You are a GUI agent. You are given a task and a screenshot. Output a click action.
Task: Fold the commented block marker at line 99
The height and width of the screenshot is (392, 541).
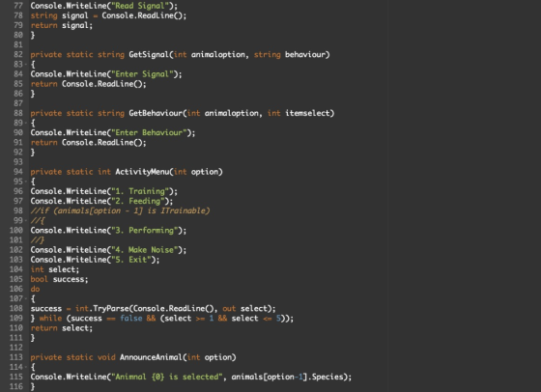(x=26, y=221)
